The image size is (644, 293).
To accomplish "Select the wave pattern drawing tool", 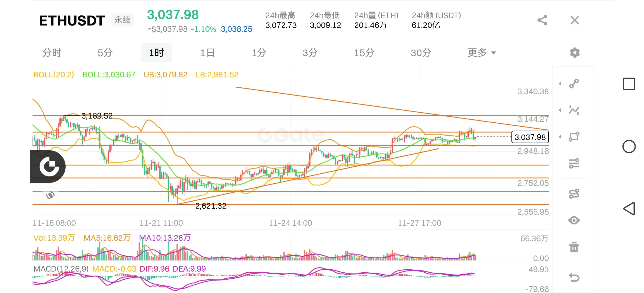I will point(574,110).
